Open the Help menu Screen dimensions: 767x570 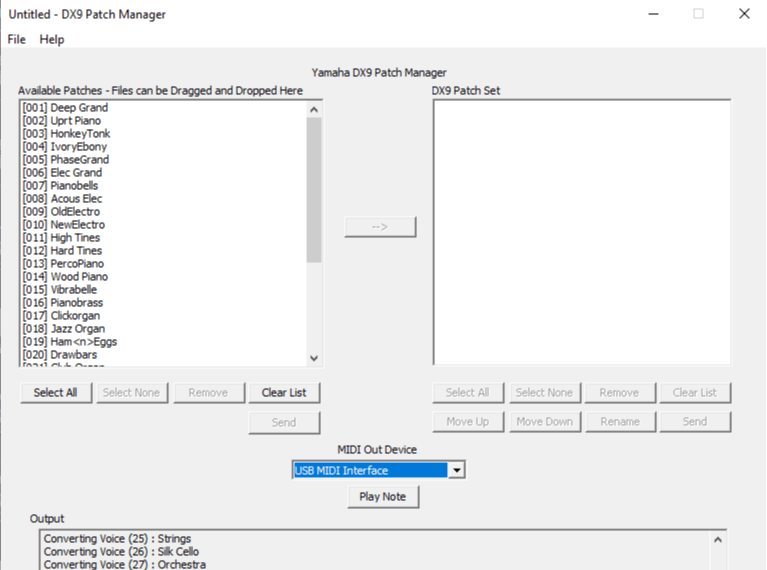point(52,39)
